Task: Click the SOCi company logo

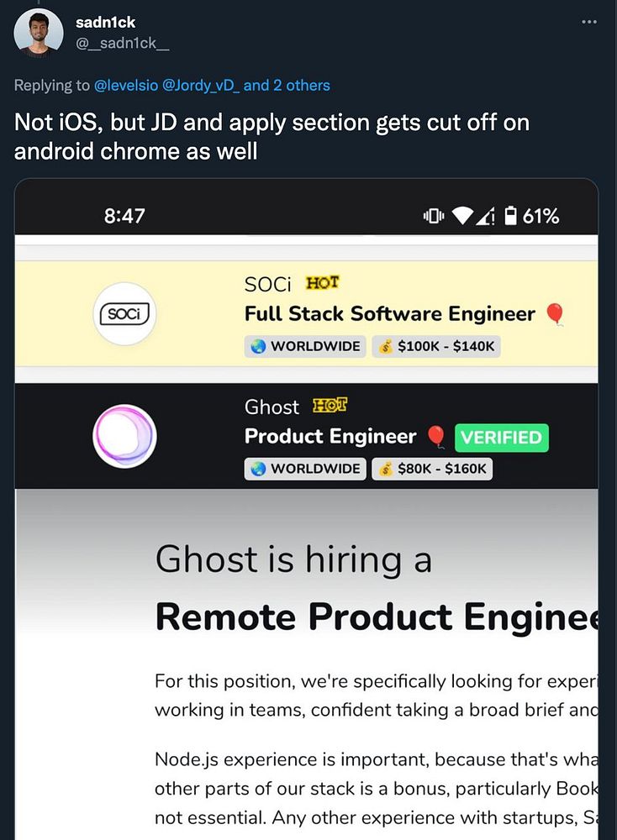Action: tap(124, 314)
